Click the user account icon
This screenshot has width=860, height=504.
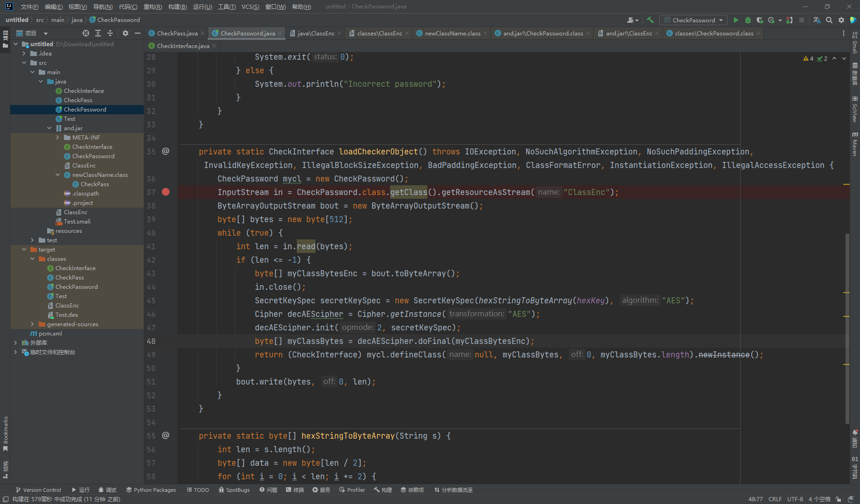coord(632,20)
